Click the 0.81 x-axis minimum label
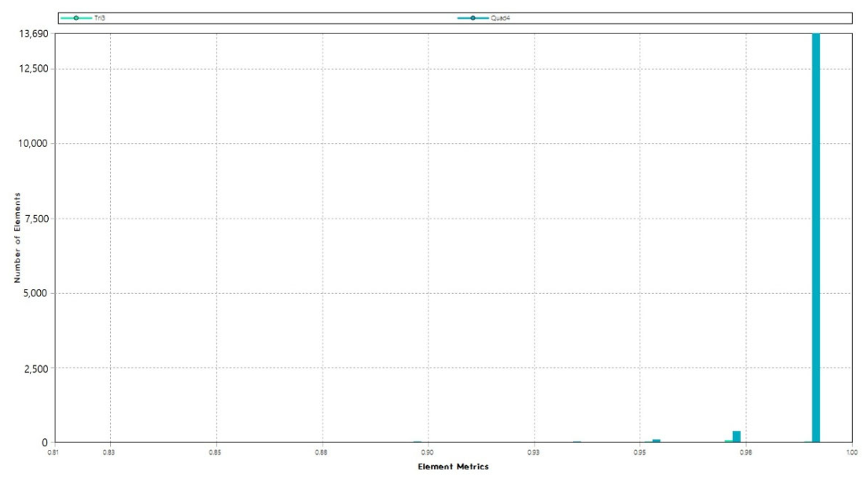The height and width of the screenshot is (480, 868). (x=53, y=453)
